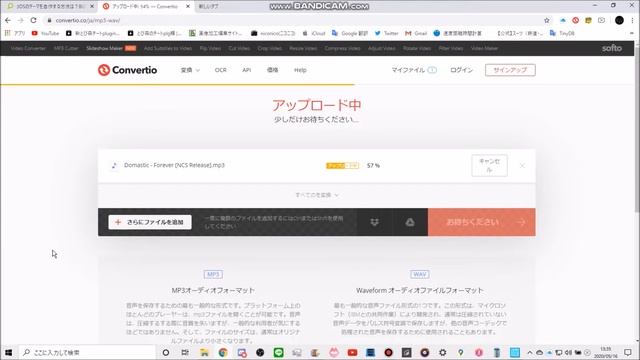
Task: Click the サインアップ sign up button
Action: (x=510, y=70)
